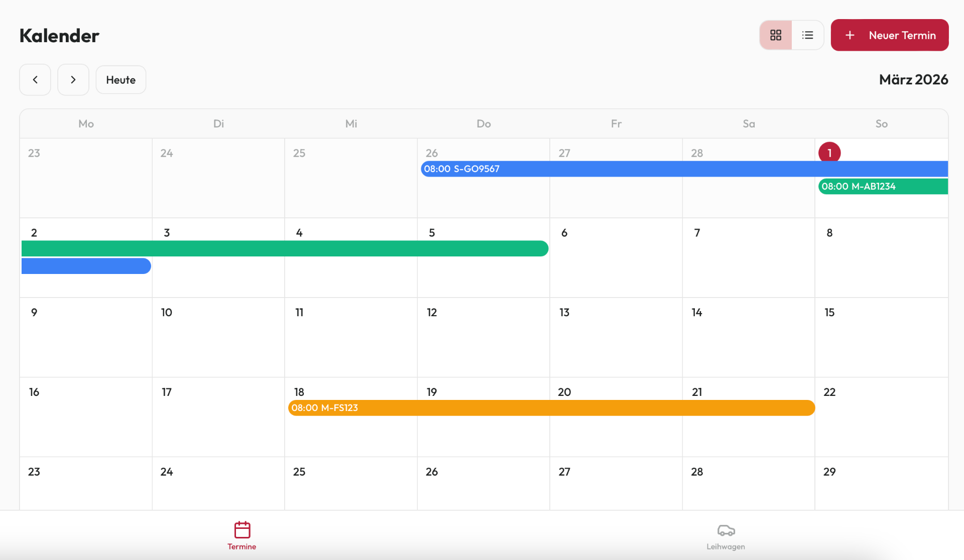Image resolution: width=964 pixels, height=560 pixels.
Task: Select March 3 day number
Action: click(x=167, y=233)
